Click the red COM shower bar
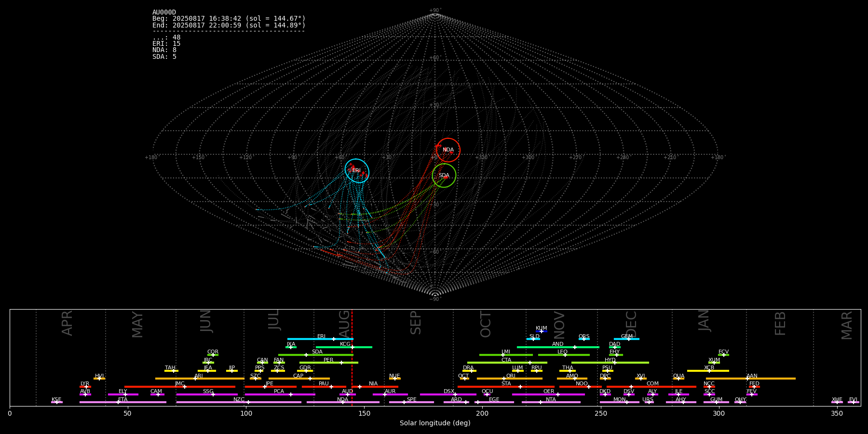Viewport: 868px width, 434px height. click(x=651, y=386)
